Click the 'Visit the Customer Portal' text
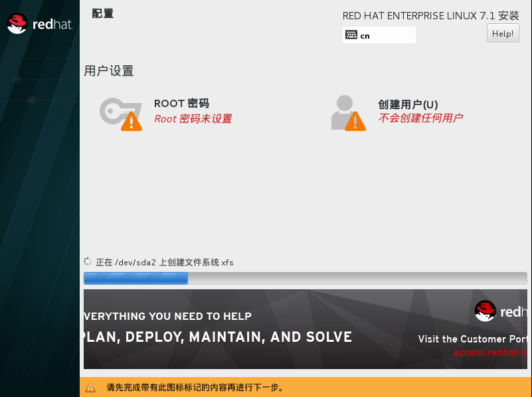Image resolution: width=532 pixels, height=397 pixels. coord(472,339)
